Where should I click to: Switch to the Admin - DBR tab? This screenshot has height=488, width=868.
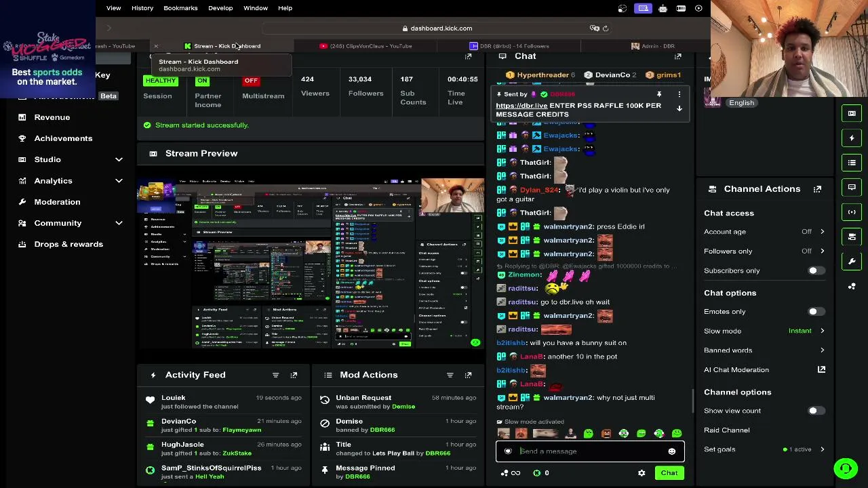(652, 46)
